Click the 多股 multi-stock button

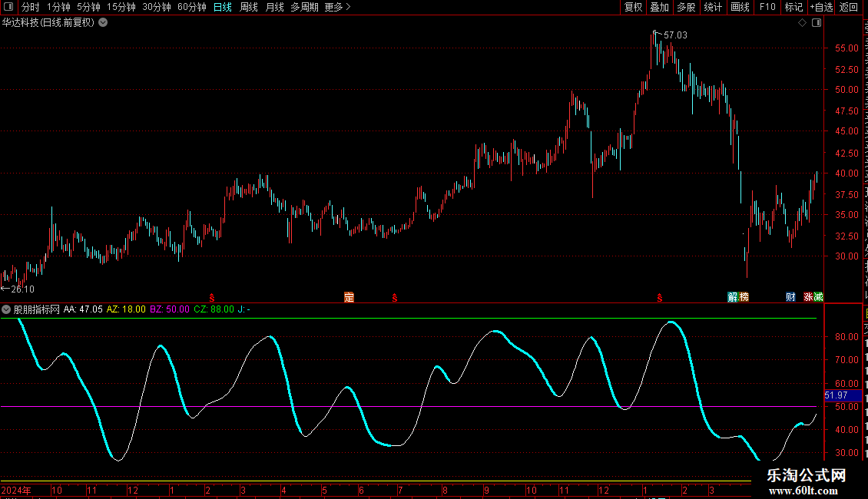(x=686, y=7)
